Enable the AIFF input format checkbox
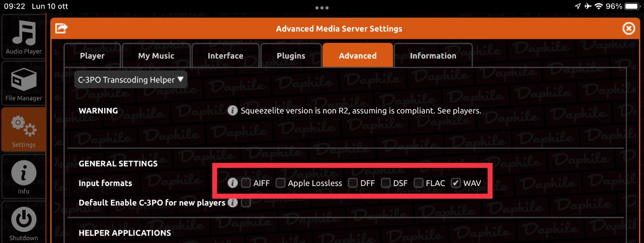 point(246,183)
